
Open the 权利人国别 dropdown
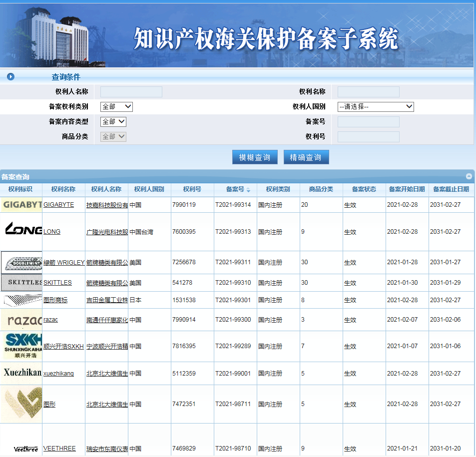[376, 106]
